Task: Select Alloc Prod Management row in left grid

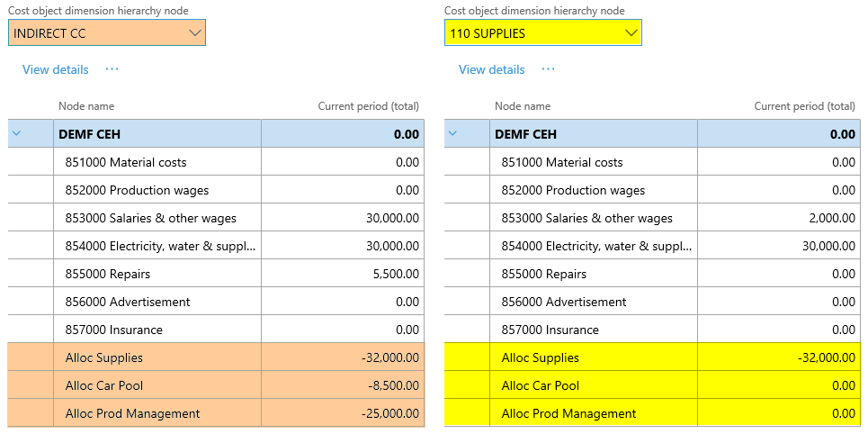Action: click(x=132, y=413)
